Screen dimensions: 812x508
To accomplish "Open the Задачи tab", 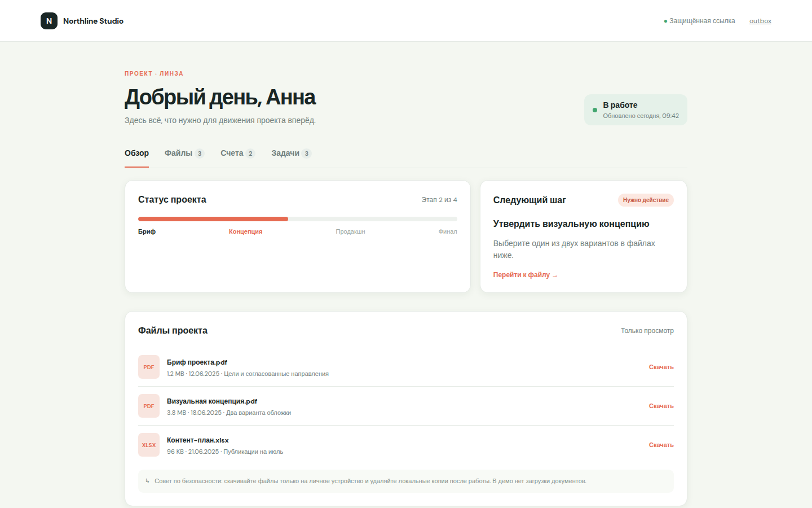I will (x=291, y=154).
